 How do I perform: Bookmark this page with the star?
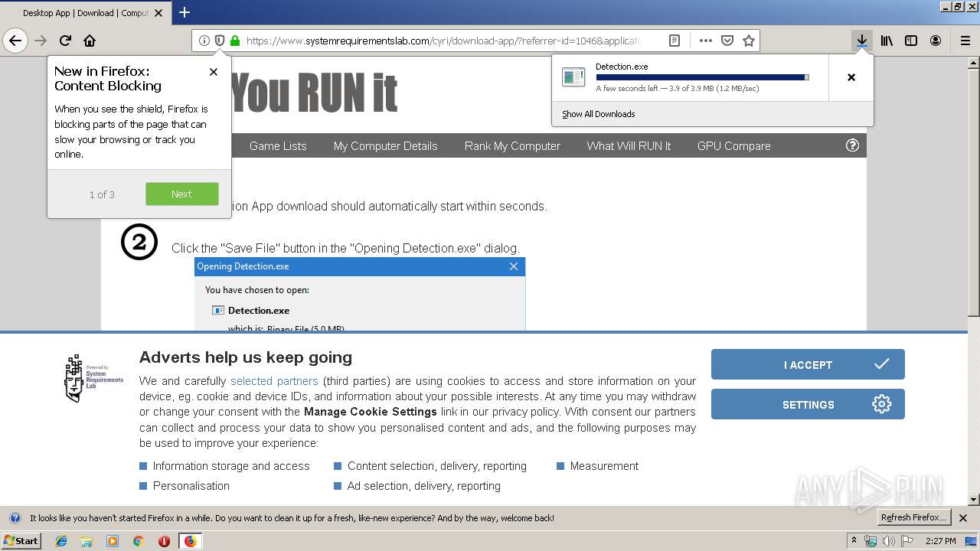pyautogui.click(x=749, y=41)
